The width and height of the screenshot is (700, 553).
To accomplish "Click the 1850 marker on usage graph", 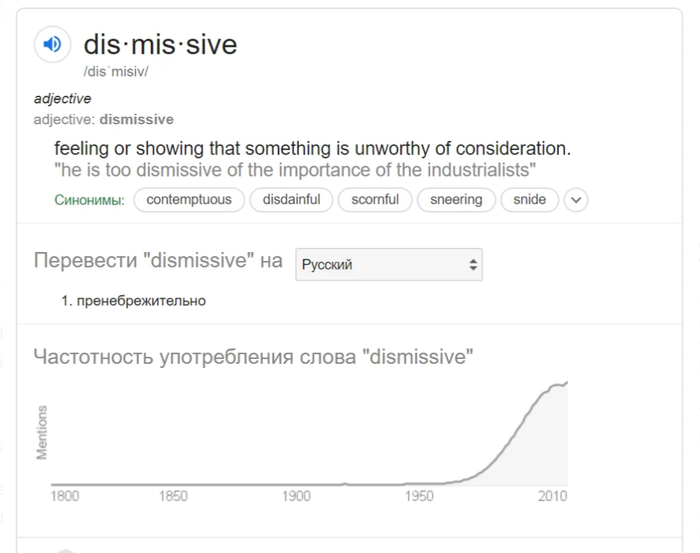I will pos(173,496).
